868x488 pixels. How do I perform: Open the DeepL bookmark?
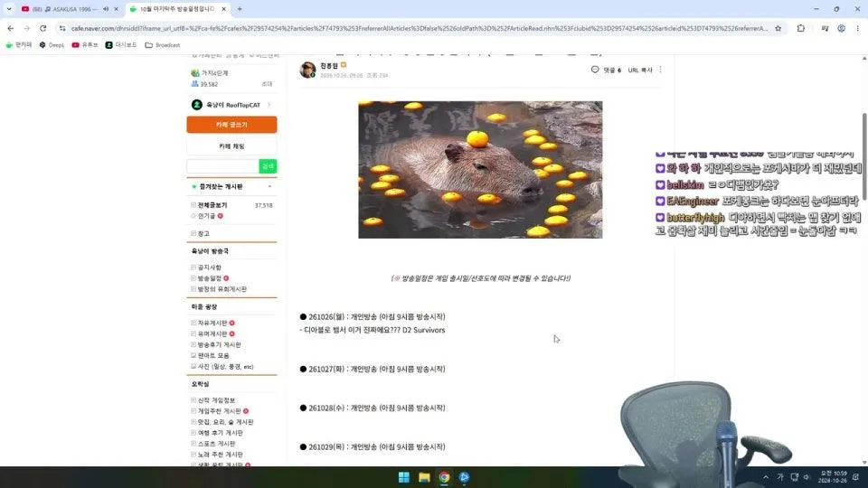point(52,45)
